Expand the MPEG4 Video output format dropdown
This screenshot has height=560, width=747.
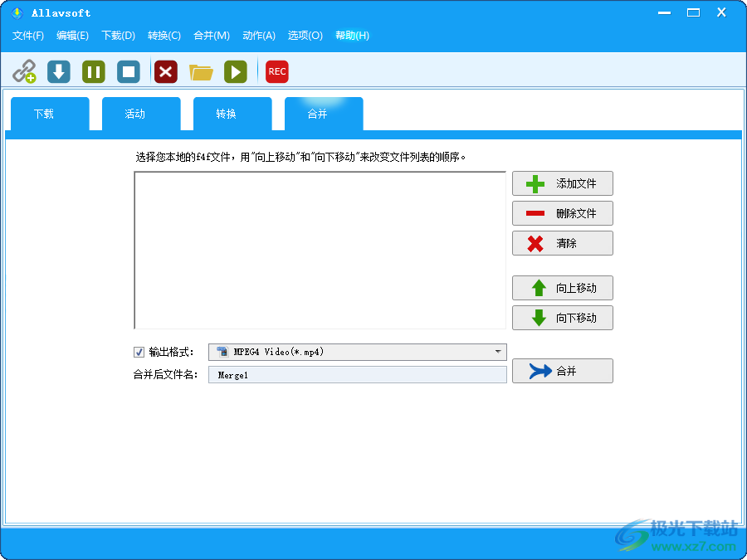[357, 352]
